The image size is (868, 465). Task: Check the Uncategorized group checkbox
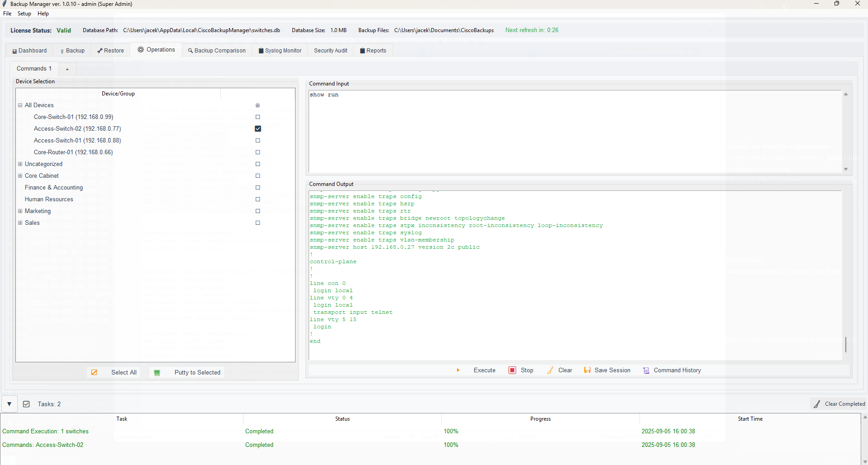coord(258,164)
